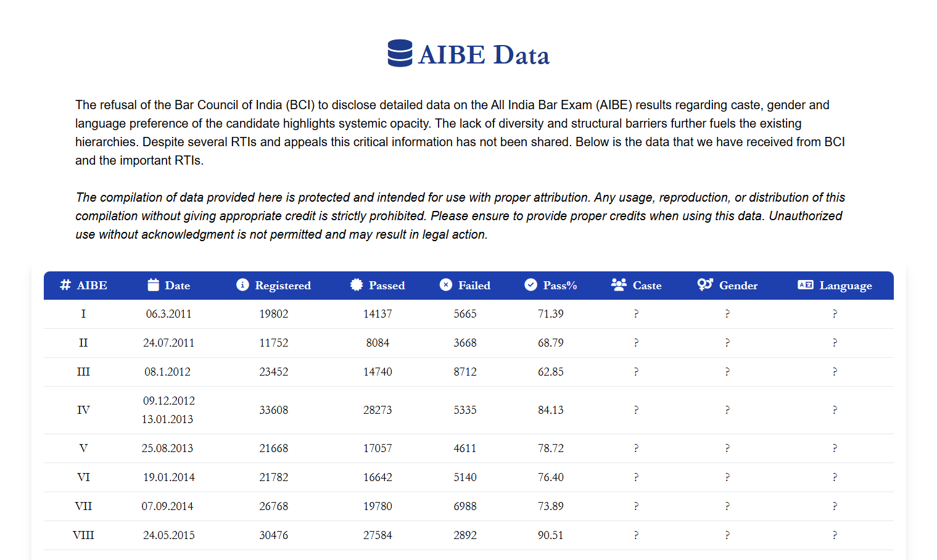Click the language icon beside Language
Viewport: 937px width, 560px height.
(x=805, y=284)
